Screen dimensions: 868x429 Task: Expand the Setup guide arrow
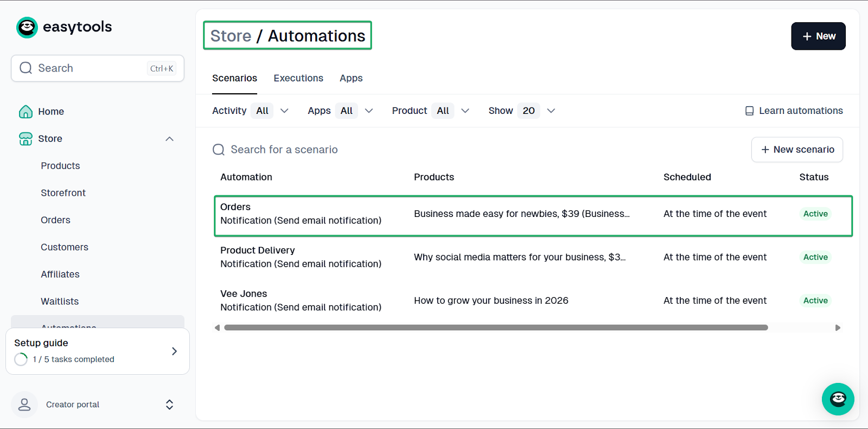coord(174,351)
